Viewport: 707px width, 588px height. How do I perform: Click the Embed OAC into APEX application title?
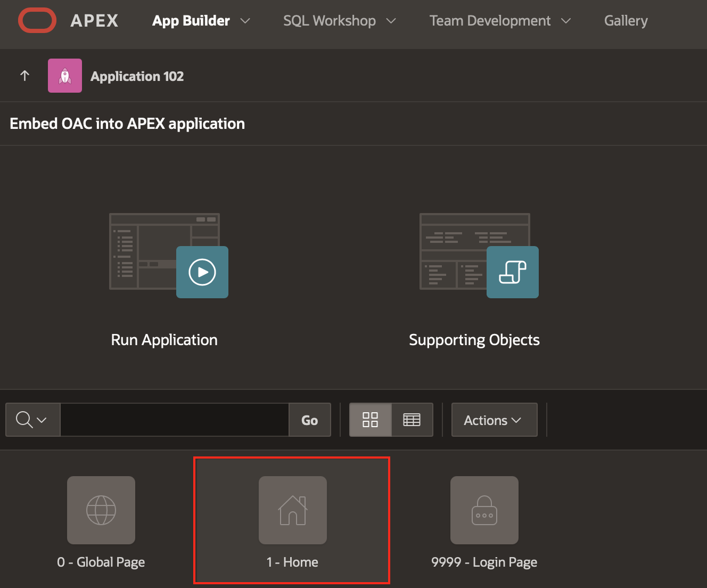[x=127, y=124]
